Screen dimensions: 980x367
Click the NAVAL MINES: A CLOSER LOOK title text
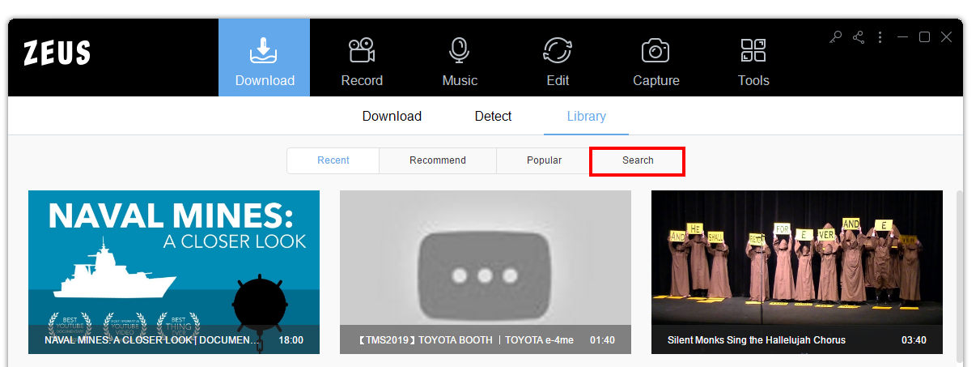coord(153,340)
